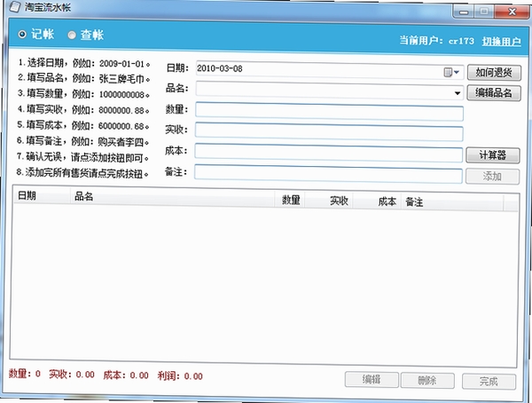Click the current user text cr173

click(x=461, y=41)
